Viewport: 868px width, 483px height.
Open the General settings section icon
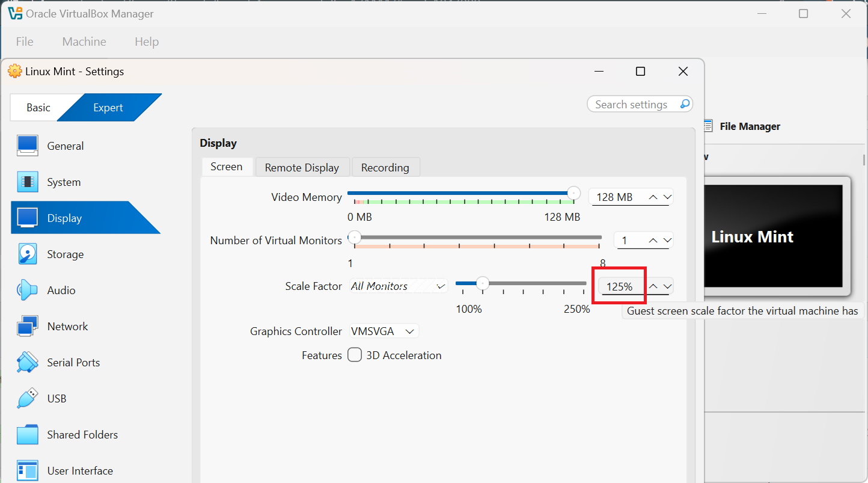(x=28, y=146)
